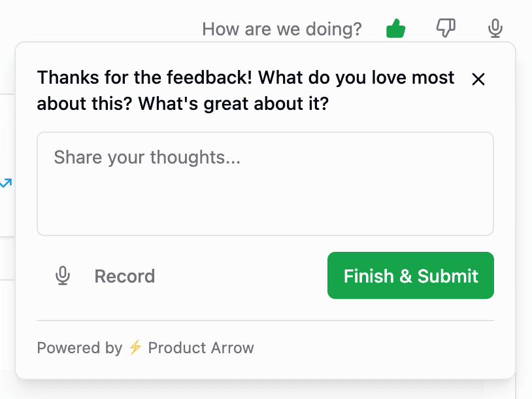The image size is (532, 399).
Task: Select the 'Share your thoughts...' placeholder text
Action: 147,157
